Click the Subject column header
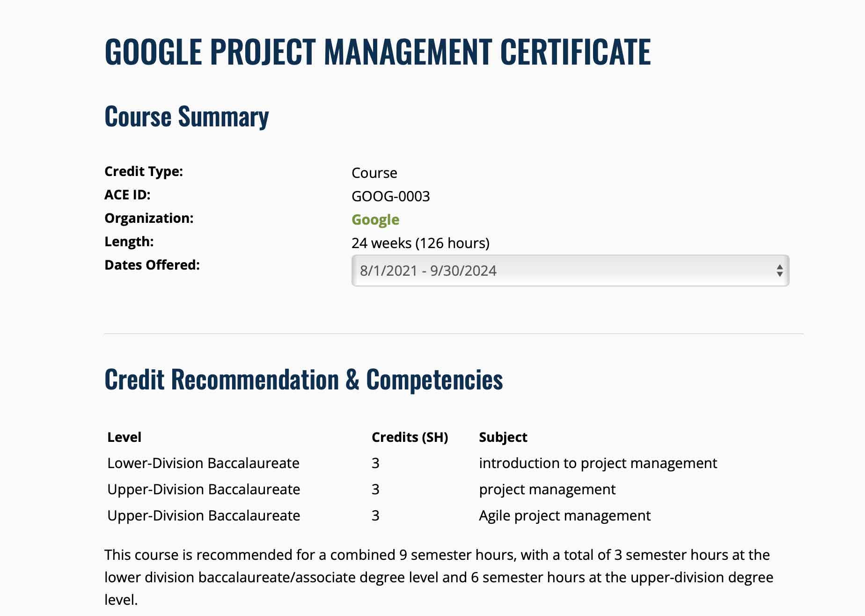Image resolution: width=865 pixels, height=616 pixels. coord(503,437)
